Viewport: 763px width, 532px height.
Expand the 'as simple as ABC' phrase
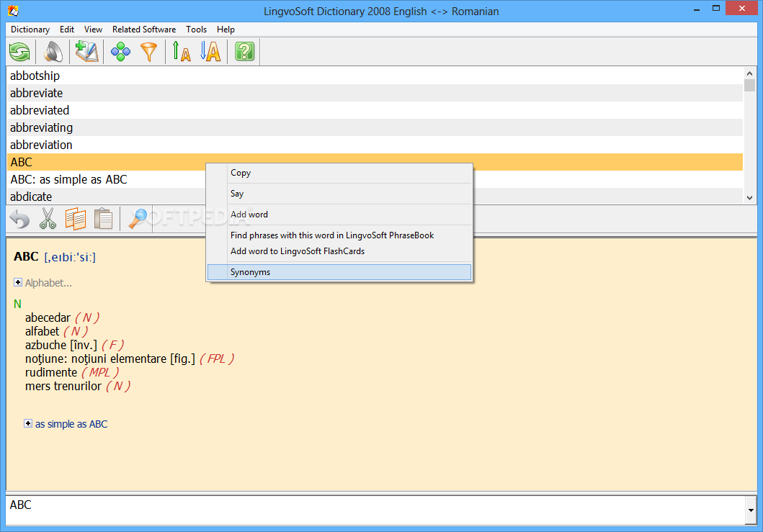[x=28, y=423]
